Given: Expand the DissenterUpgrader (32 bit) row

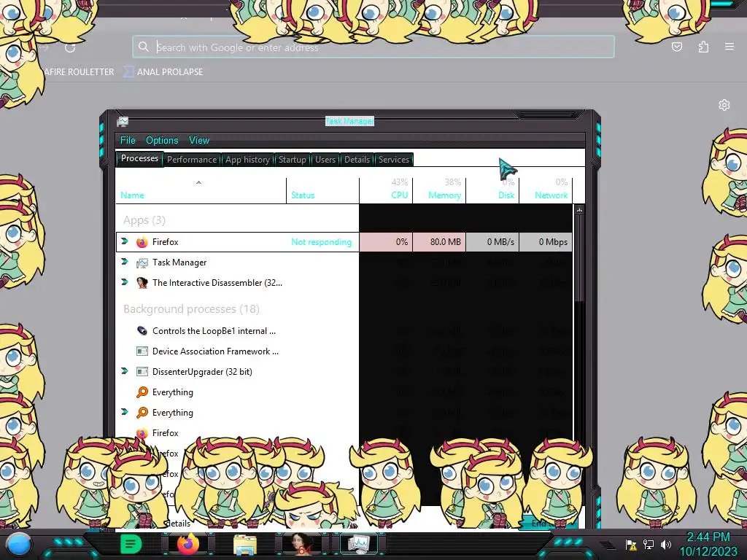Looking at the screenshot, I should pyautogui.click(x=125, y=371).
